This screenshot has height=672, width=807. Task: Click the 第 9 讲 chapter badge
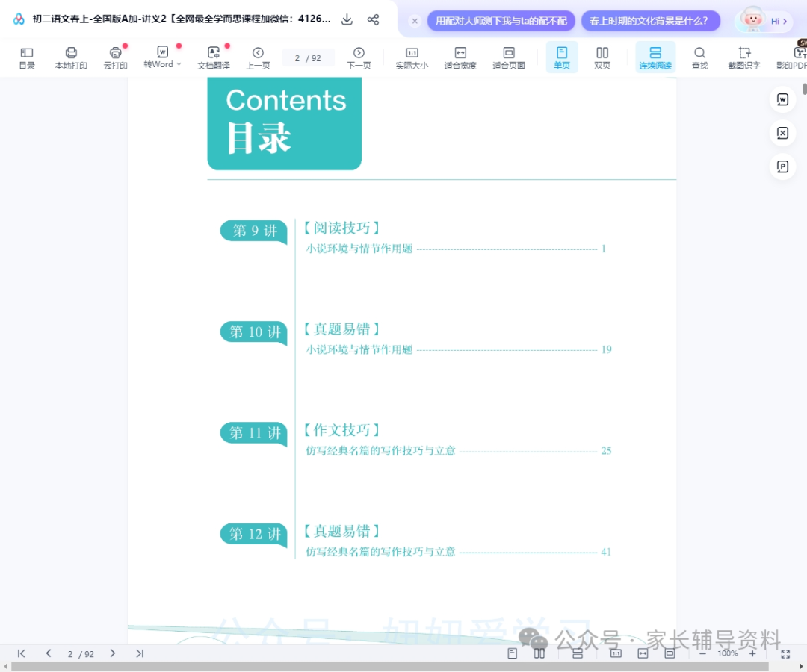(254, 231)
